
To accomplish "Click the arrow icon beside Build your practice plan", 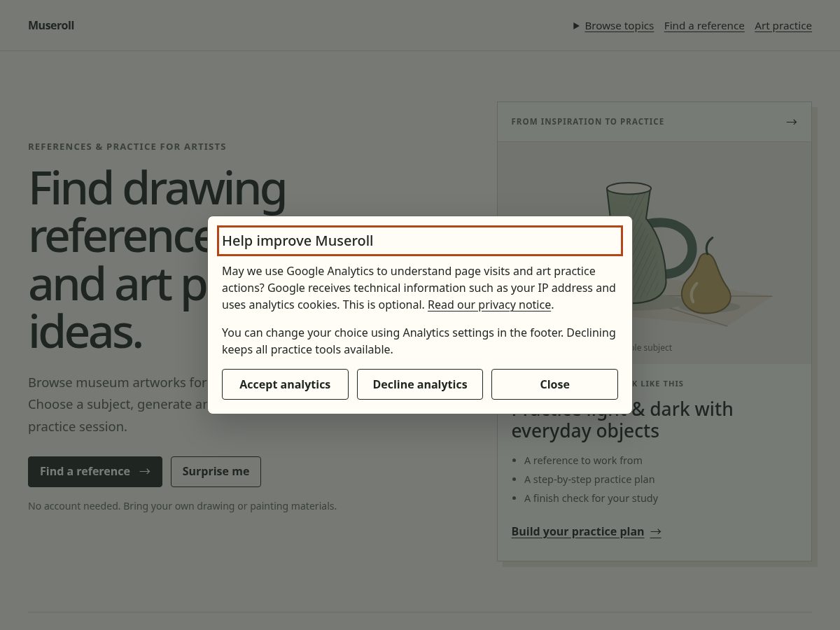I will coord(656,532).
